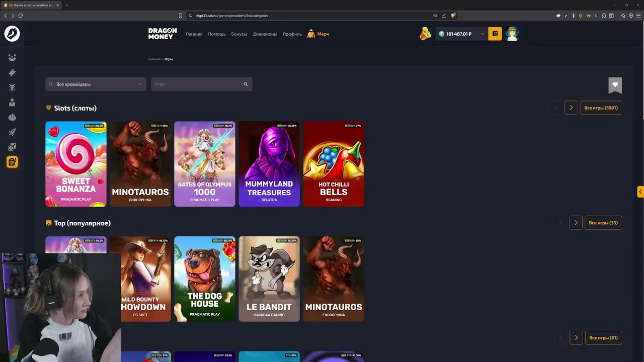644x362 pixels.
Task: Open Профиль in top navigation
Action: pyautogui.click(x=292, y=34)
